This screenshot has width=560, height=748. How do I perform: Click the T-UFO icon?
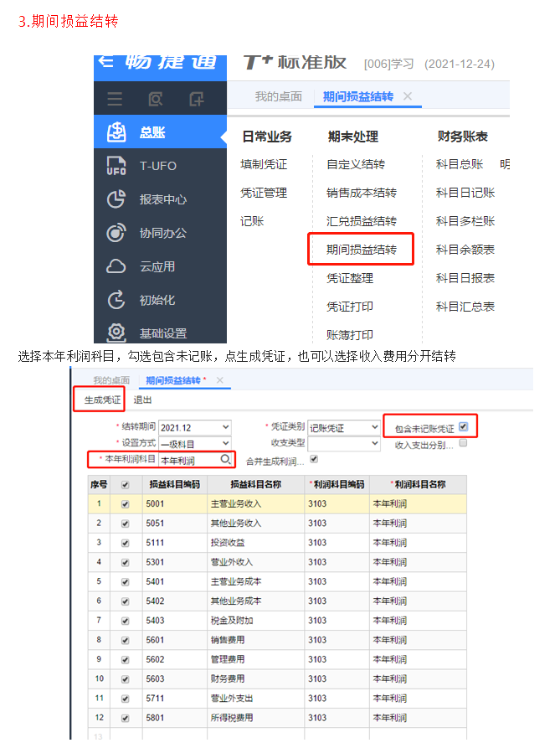[116, 166]
